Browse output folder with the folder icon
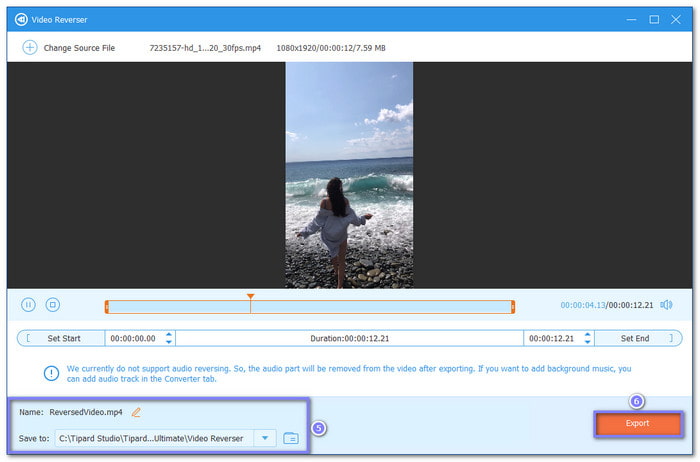700x462 pixels. (291, 438)
